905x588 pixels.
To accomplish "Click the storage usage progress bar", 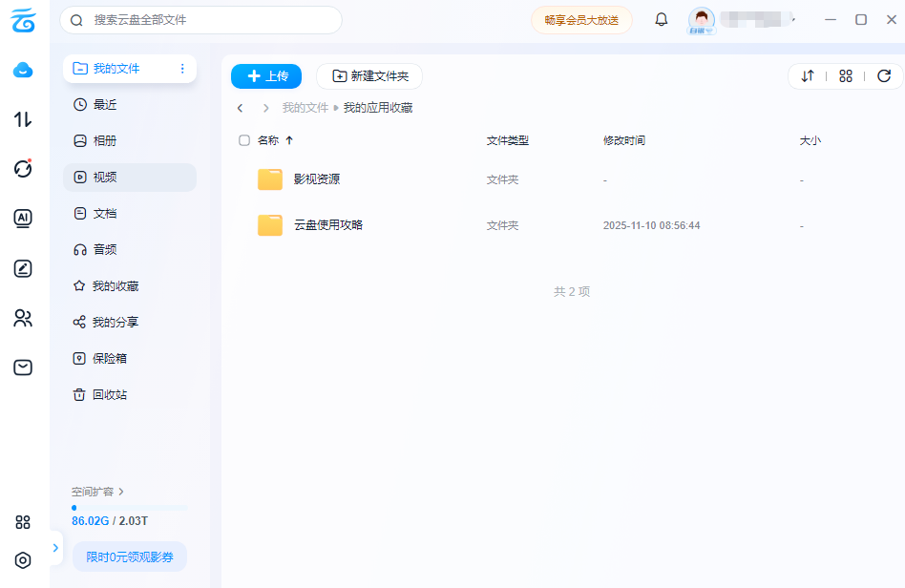I will [x=129, y=508].
